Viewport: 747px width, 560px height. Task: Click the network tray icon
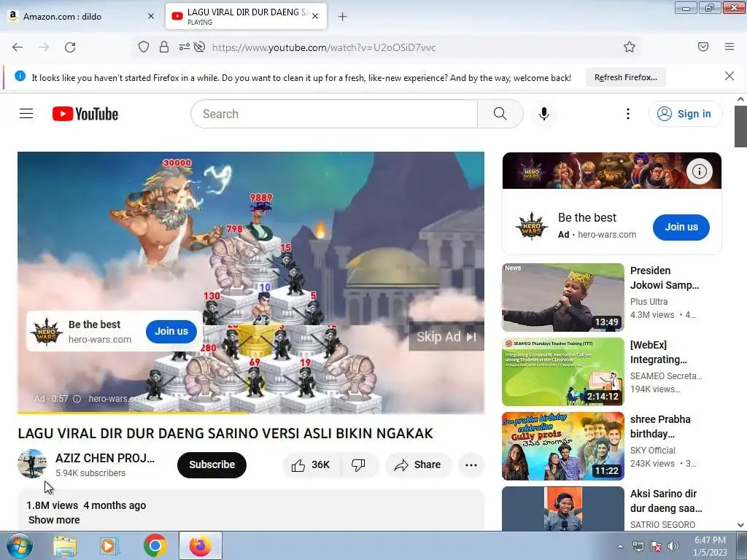[638, 546]
